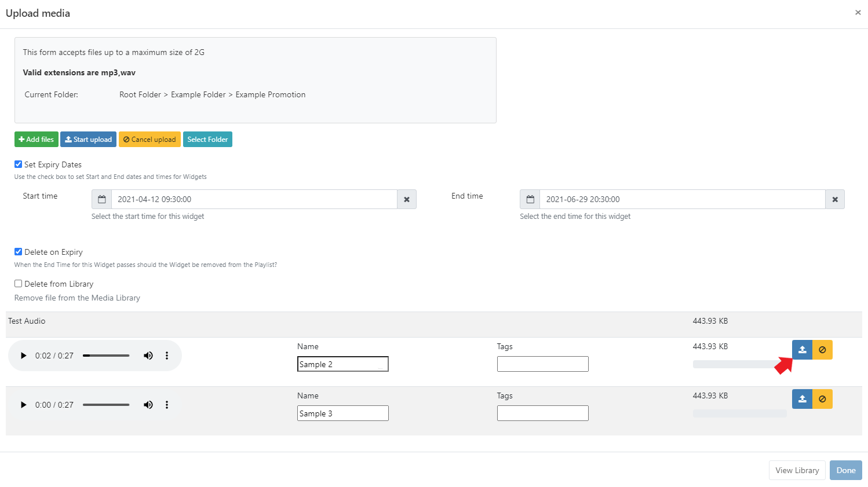The width and height of the screenshot is (868, 487).
Task: Click the upload icon for Sample 3
Action: pyautogui.click(x=802, y=399)
